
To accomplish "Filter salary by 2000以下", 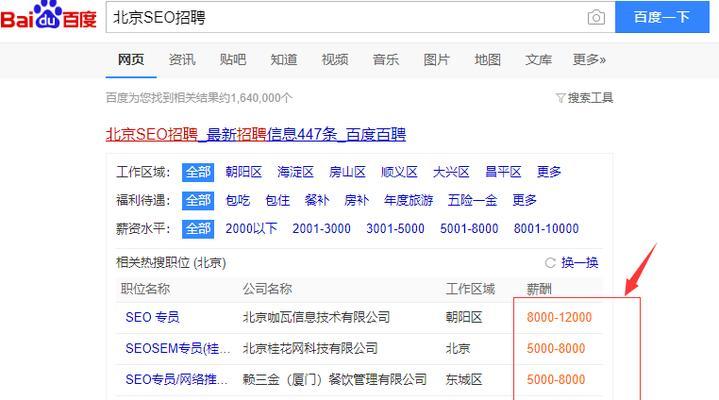I will [251, 229].
